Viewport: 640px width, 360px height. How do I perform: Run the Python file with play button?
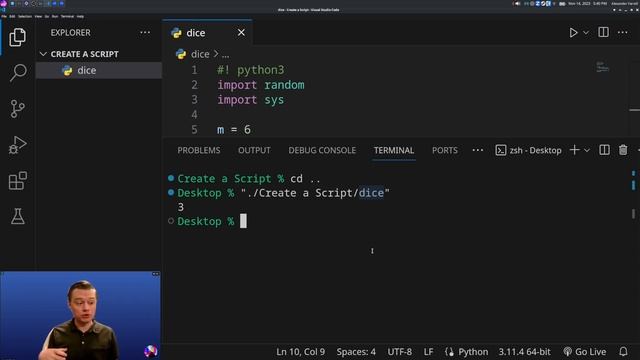pyautogui.click(x=573, y=33)
